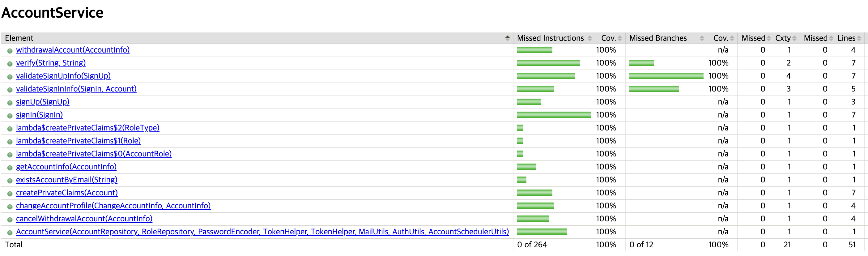Click validateSignUpInfo's green branch coverage bar
The height and width of the screenshot is (256, 868).
tap(666, 76)
